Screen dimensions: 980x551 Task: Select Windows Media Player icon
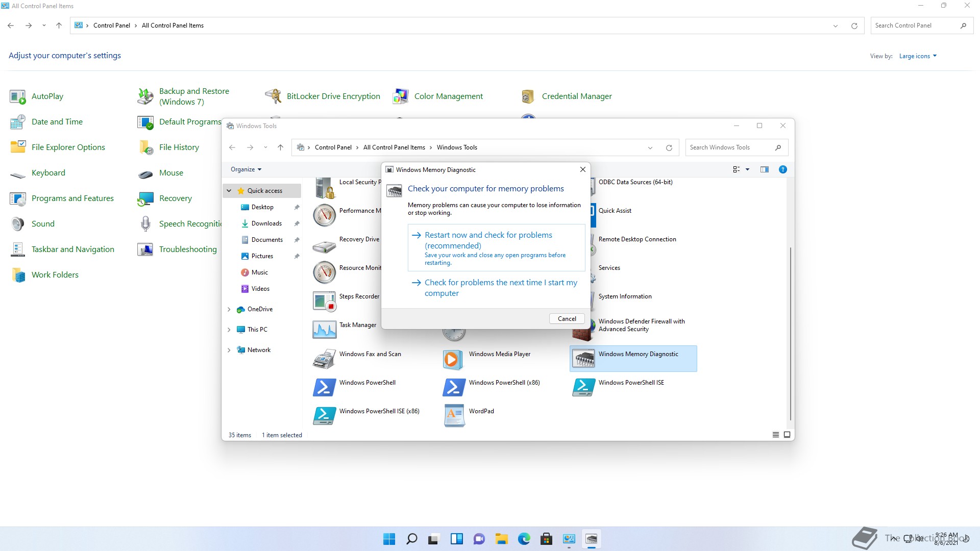[x=454, y=359]
